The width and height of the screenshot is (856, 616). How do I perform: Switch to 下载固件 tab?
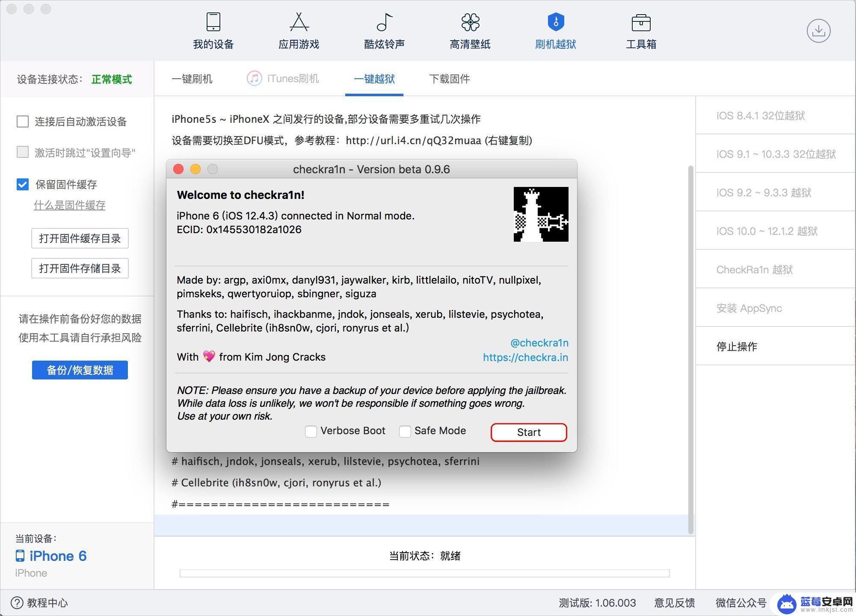click(x=450, y=79)
